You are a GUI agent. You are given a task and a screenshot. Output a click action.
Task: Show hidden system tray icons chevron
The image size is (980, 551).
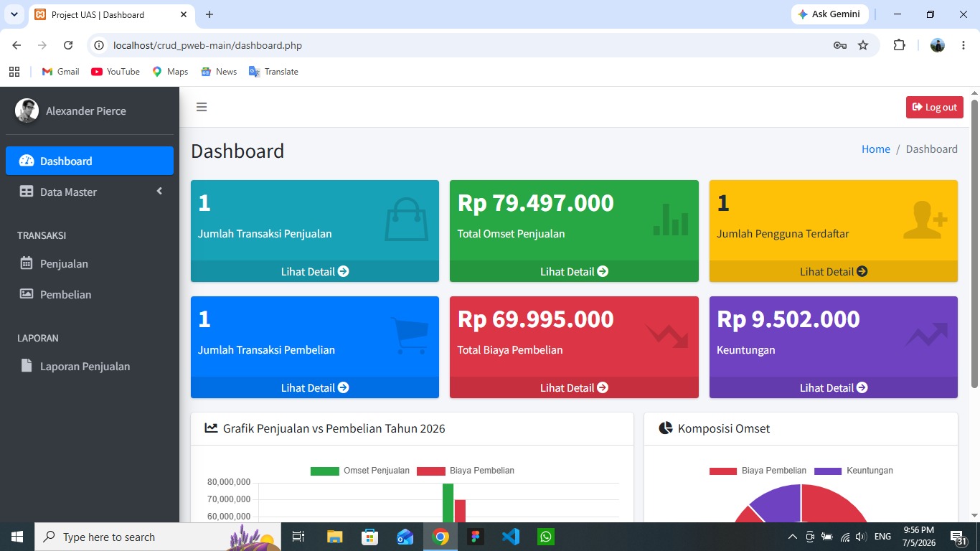(x=793, y=537)
